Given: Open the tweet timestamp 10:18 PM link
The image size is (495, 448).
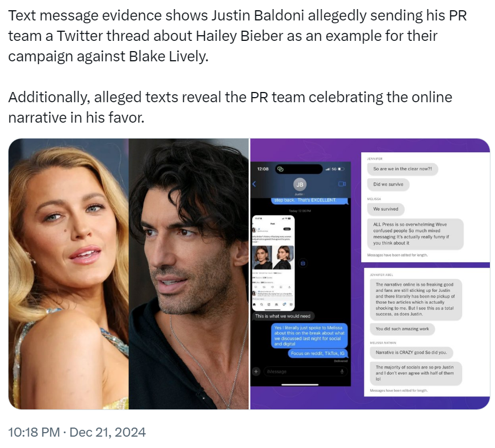Looking at the screenshot, I should [x=34, y=432].
